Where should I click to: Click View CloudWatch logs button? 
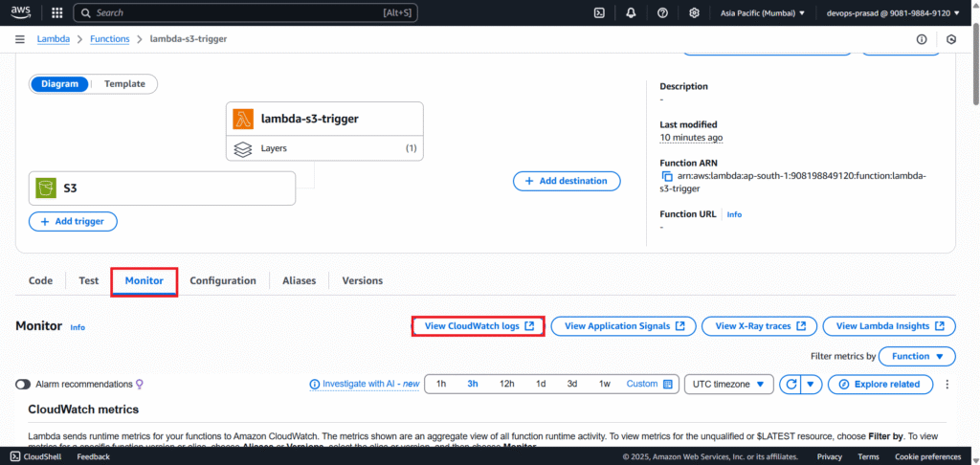(479, 326)
